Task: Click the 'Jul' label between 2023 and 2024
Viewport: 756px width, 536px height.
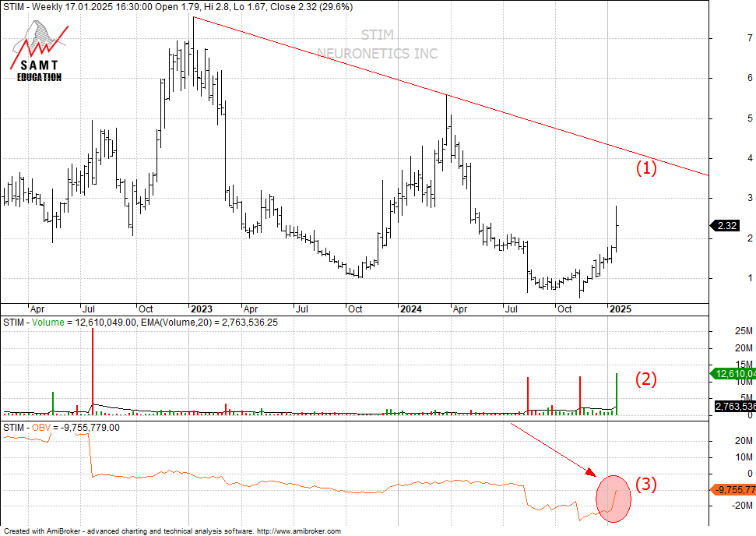Action: pyautogui.click(x=302, y=309)
